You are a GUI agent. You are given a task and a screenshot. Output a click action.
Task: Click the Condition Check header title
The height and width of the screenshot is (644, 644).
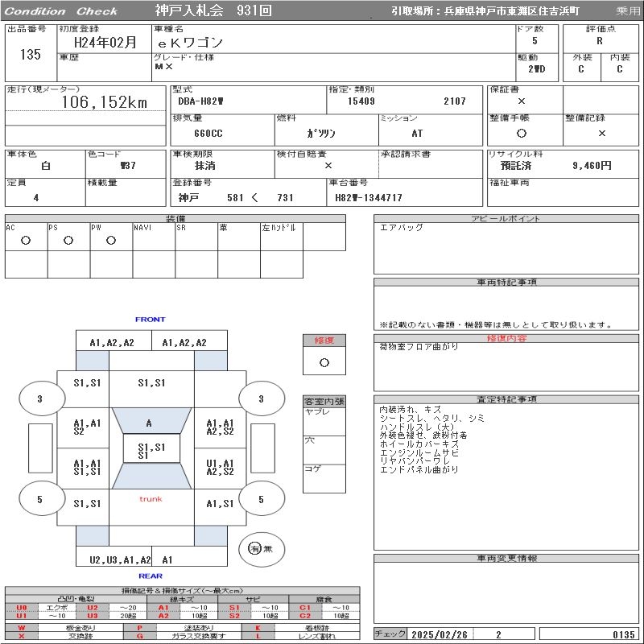pyautogui.click(x=61, y=11)
